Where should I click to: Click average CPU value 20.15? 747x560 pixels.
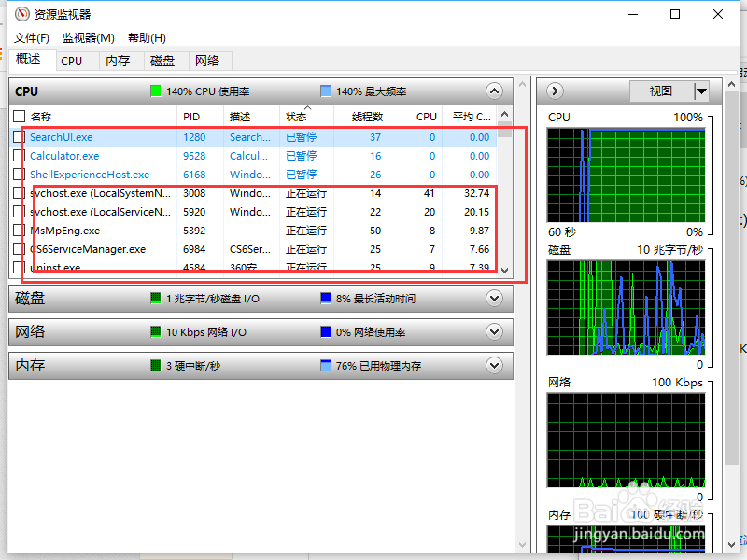476,212
